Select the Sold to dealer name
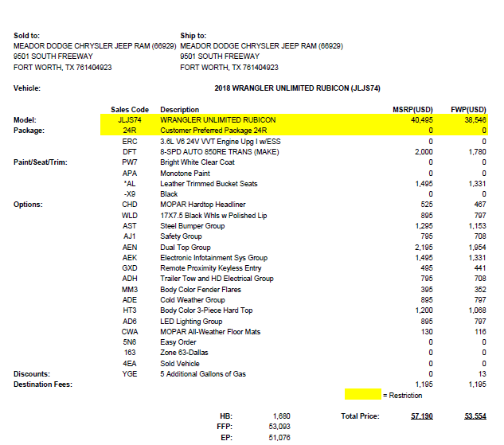Image resolution: width=504 pixels, height=445 pixels. pos(95,46)
